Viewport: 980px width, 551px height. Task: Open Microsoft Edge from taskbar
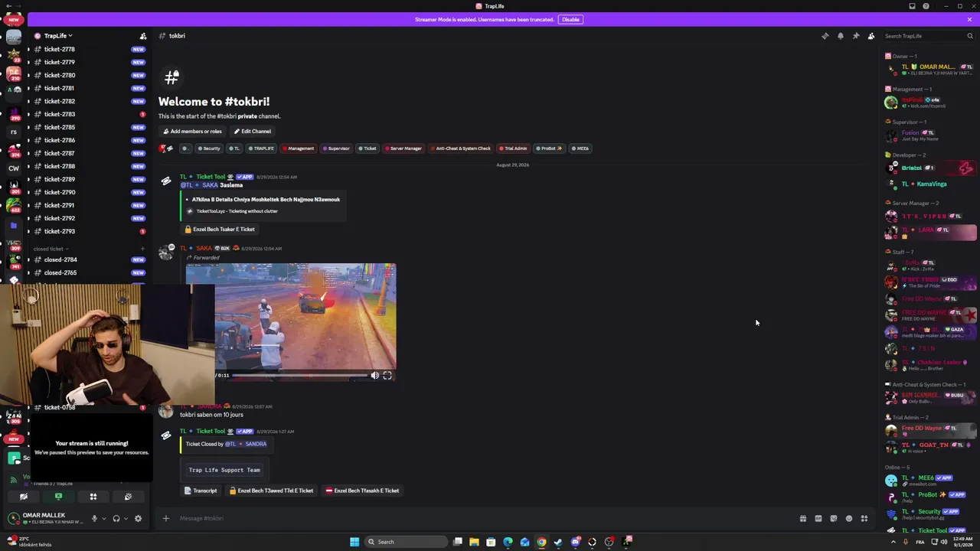508,542
